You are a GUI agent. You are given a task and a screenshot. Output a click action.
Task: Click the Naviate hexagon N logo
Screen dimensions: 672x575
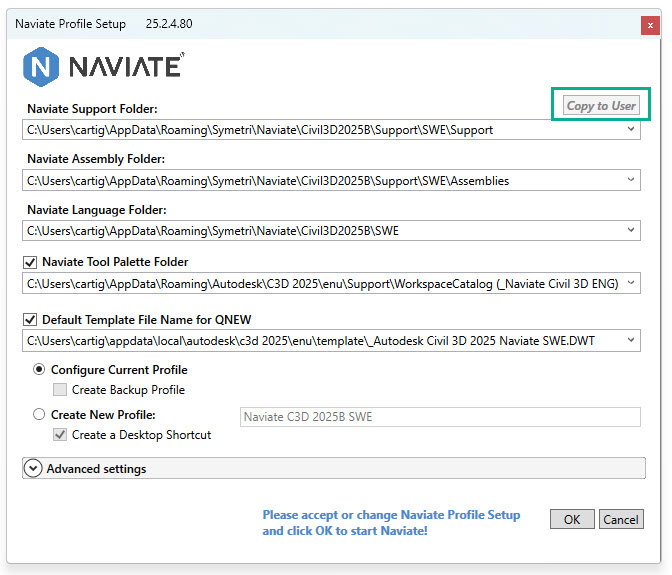coord(41,67)
